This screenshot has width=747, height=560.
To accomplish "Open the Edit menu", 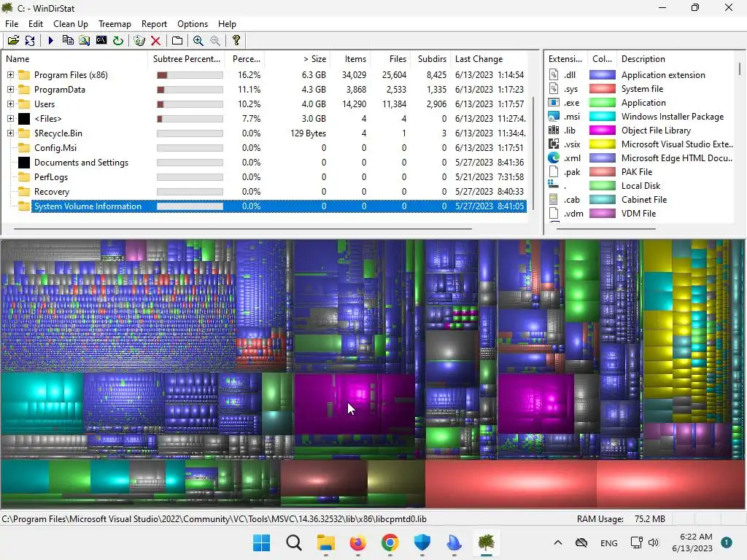I will coord(36,24).
